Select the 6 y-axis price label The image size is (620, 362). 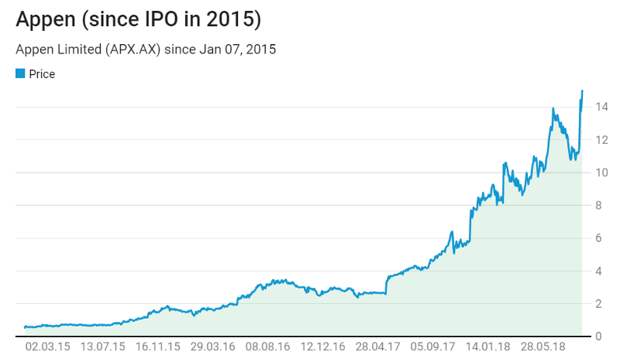click(599, 238)
